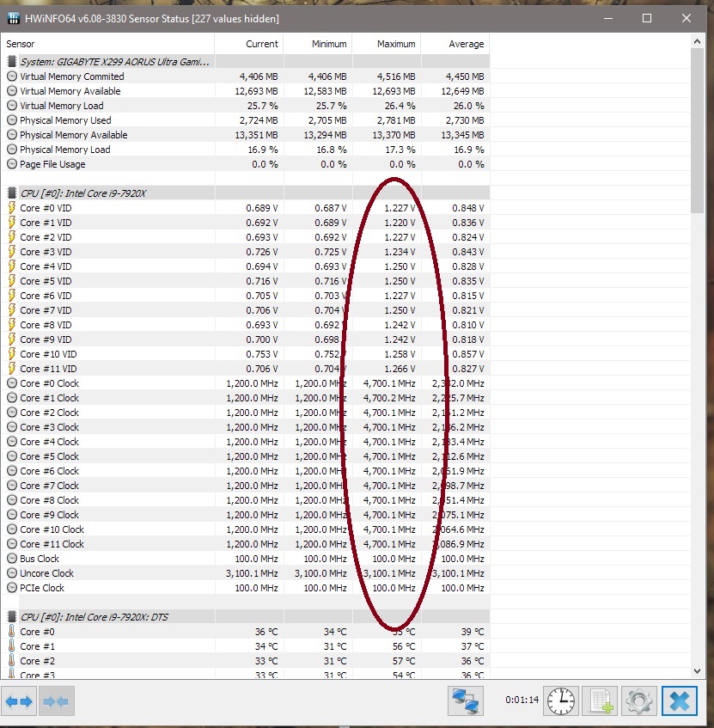Click the thermometer icon for Core #0
Viewport: 714px width, 728px height.
pyautogui.click(x=12, y=632)
